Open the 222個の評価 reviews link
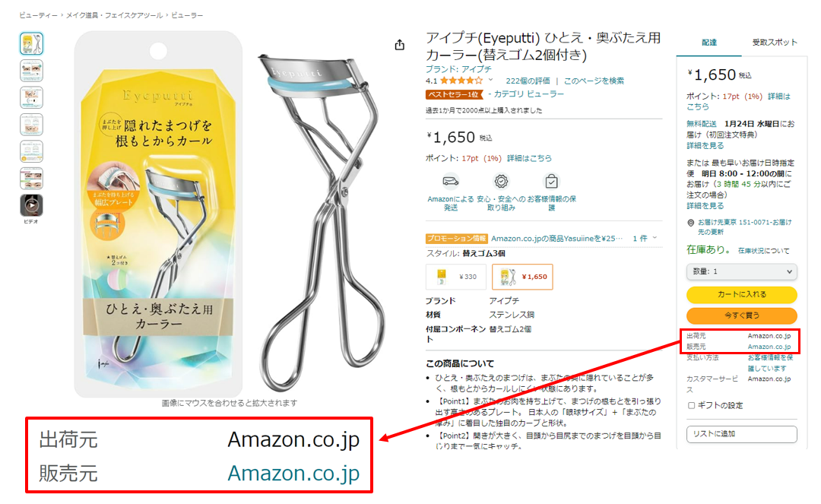This screenshot has width=821, height=504. point(528,81)
